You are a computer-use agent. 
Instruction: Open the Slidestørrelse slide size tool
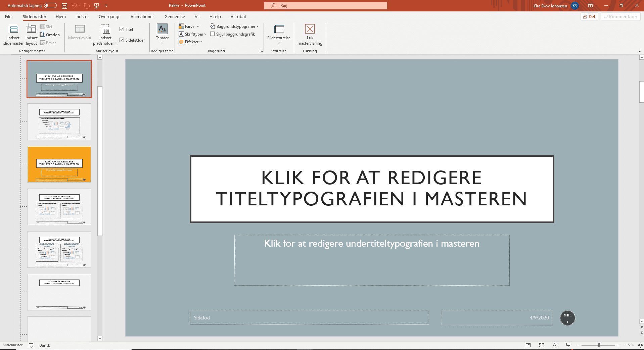coord(279,29)
